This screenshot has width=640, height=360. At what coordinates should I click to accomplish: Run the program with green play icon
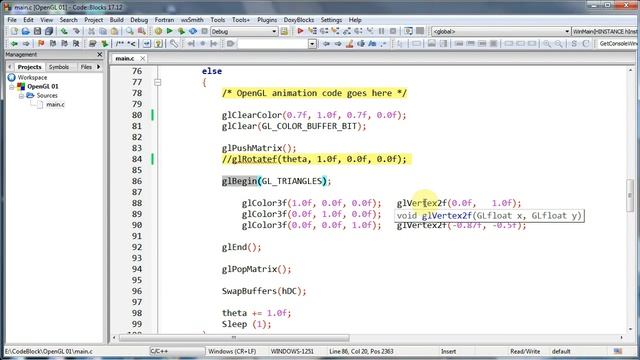click(x=170, y=31)
